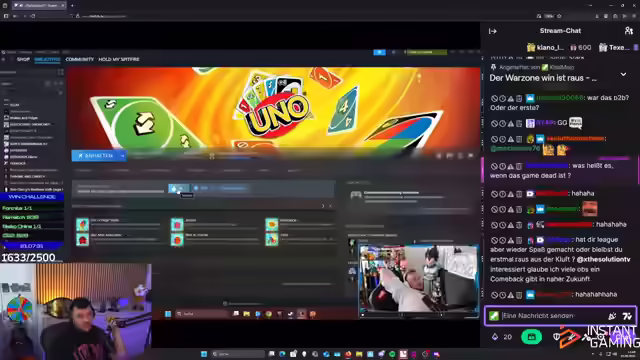Image resolution: width=640 pixels, height=360 pixels.
Task: Ban the user who wrote 'GG'
Action: pos(494,123)
